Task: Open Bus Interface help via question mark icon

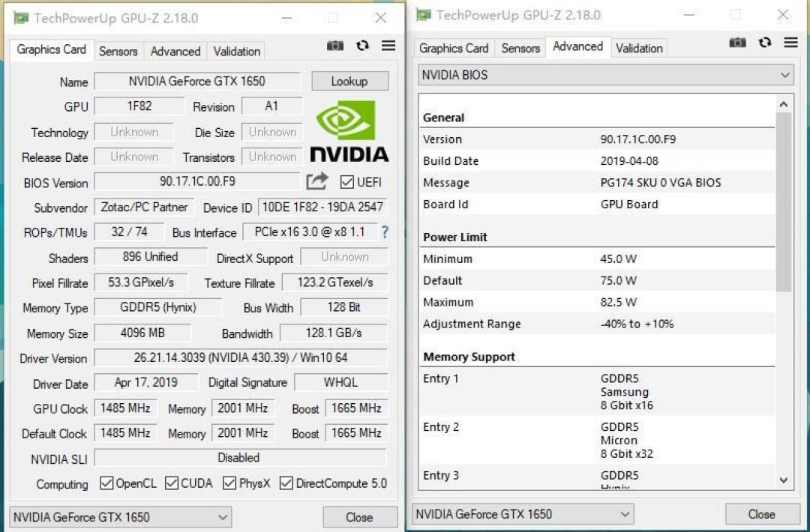Action: tap(384, 233)
